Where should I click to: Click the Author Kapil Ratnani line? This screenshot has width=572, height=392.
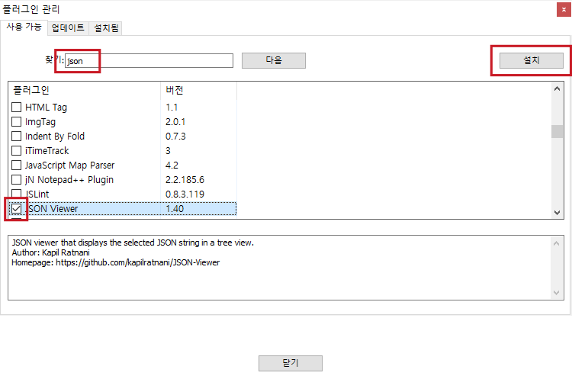[50, 252]
